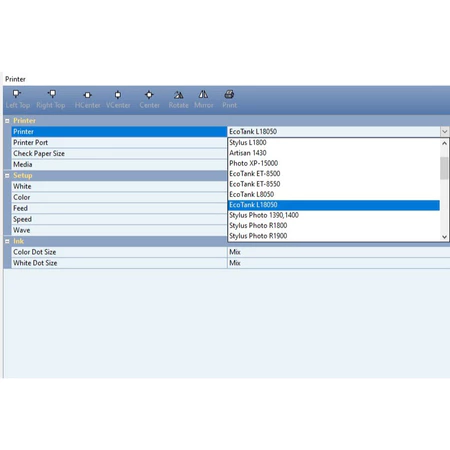Screen dimensions: 450x450
Task: Select highlighted EcoTank L18050 list entry
Action: [334, 205]
